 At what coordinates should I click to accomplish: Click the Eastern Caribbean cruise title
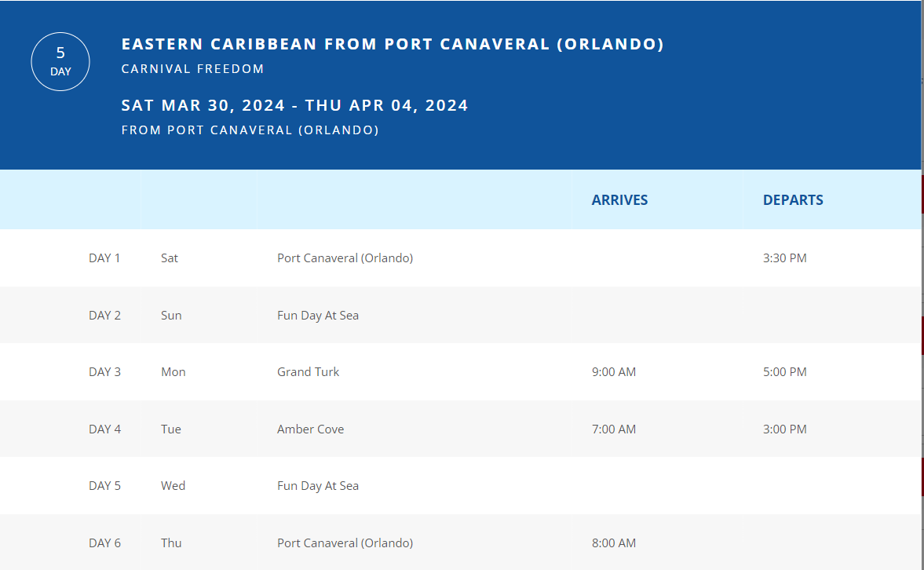click(393, 44)
